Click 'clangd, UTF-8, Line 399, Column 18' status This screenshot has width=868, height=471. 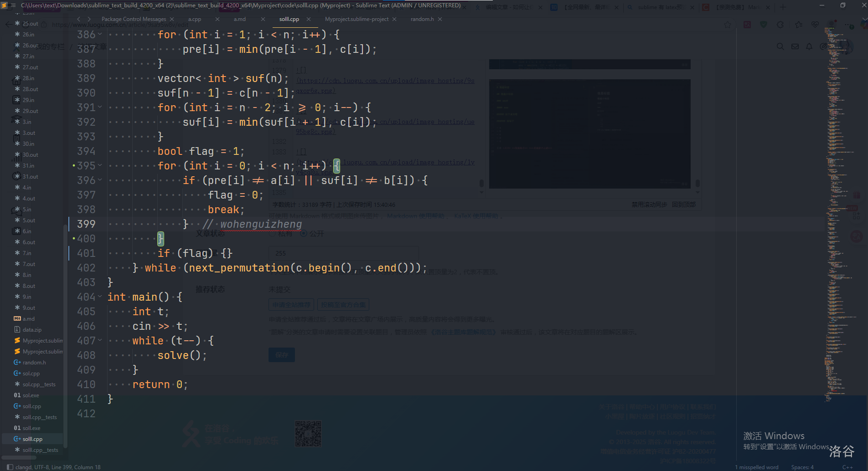pyautogui.click(x=58, y=467)
